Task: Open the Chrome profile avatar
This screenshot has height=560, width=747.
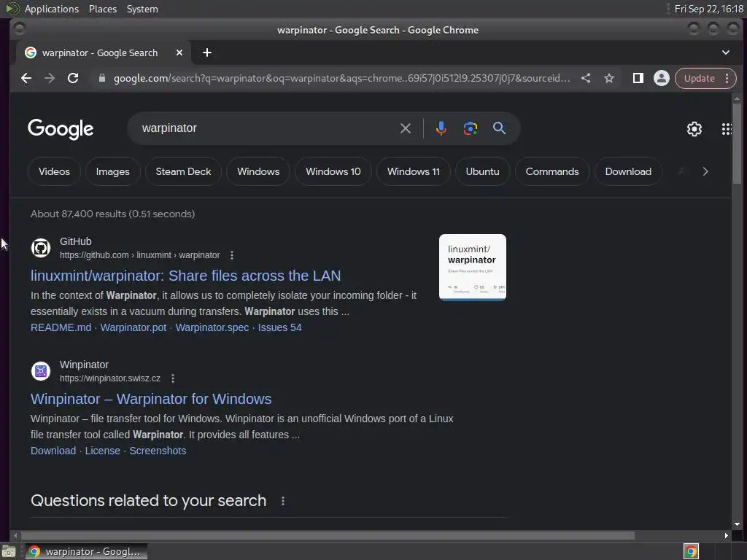Action: (661, 78)
